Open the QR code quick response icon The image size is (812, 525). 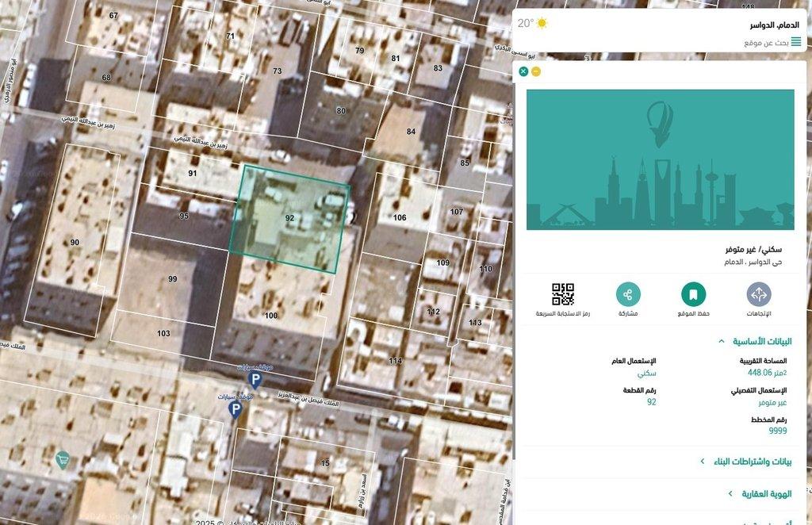[563, 295]
